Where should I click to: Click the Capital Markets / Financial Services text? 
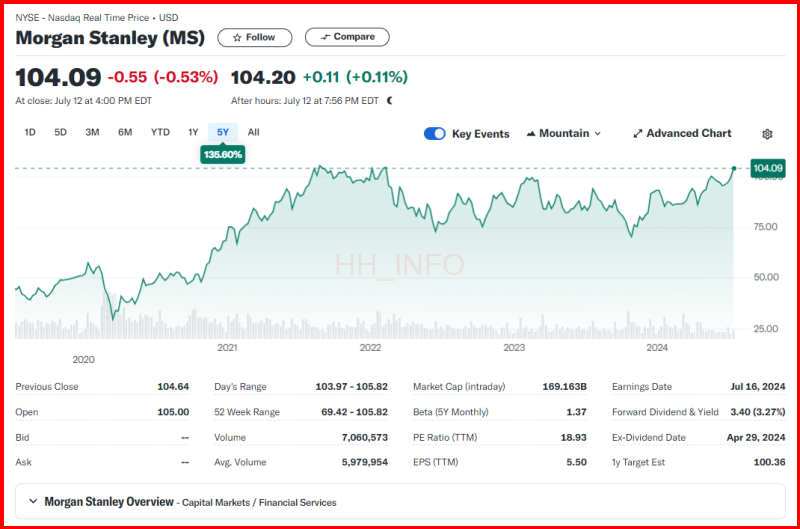pos(259,503)
